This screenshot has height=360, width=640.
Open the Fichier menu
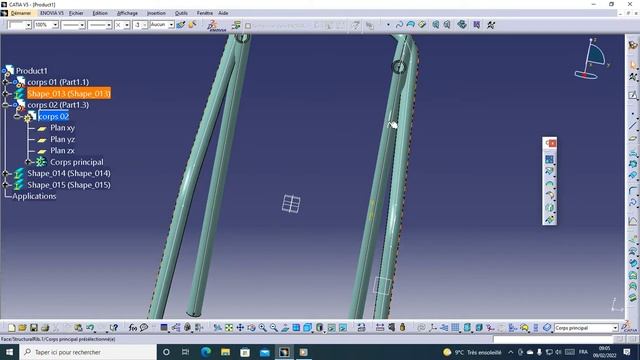point(76,13)
